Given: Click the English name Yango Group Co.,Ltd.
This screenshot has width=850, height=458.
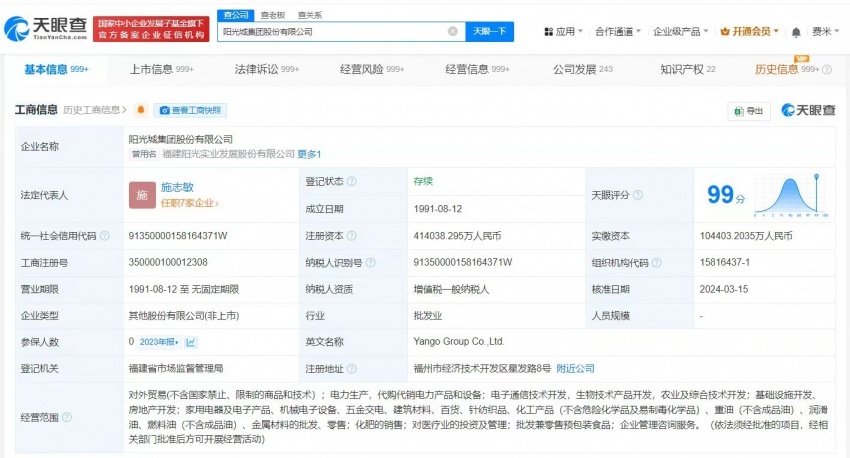Looking at the screenshot, I should click(x=459, y=342).
